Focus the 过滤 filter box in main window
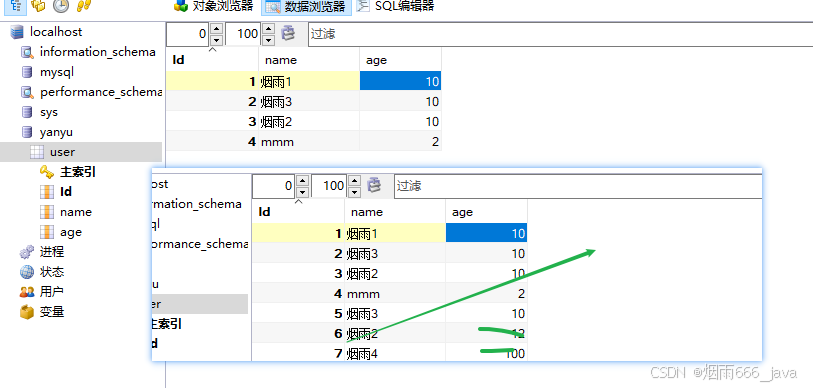Image resolution: width=813 pixels, height=388 pixels. point(560,34)
